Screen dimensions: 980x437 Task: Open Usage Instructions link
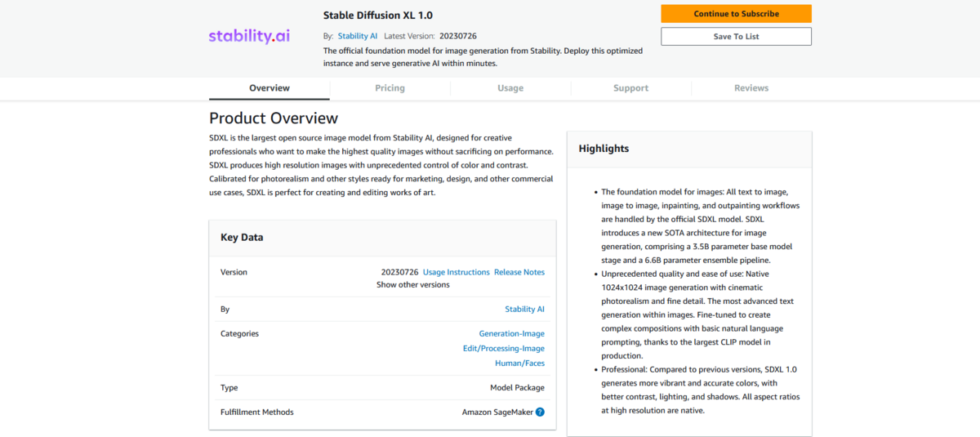pos(457,272)
